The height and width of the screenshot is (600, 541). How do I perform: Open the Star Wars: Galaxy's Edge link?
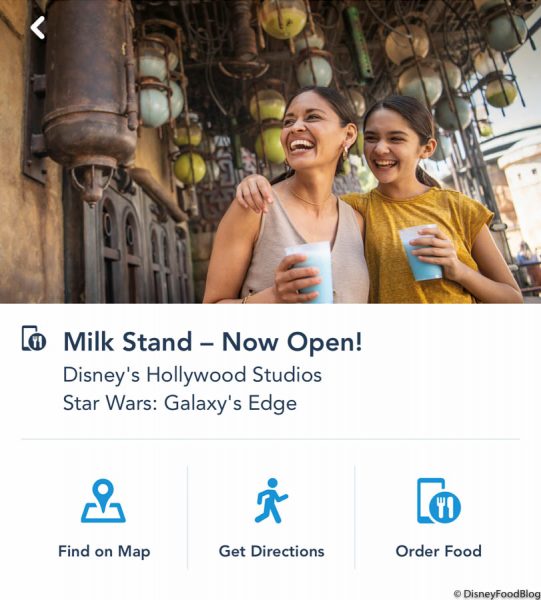tap(180, 403)
